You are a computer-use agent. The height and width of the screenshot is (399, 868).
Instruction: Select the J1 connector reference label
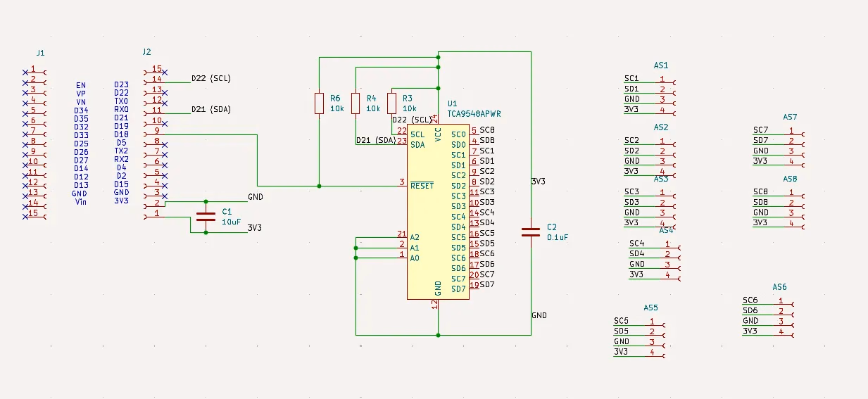[x=40, y=53]
